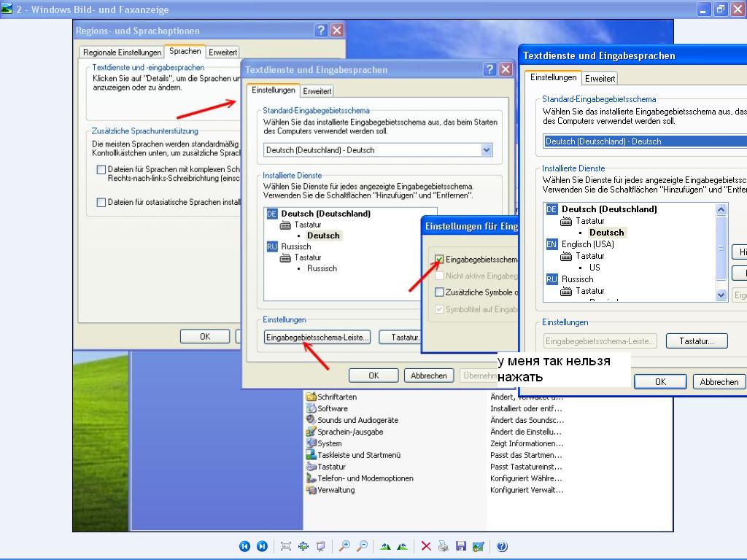Click the Sounds und Audiogeräte icon
Viewport: 747px width, 560px height.
311,419
